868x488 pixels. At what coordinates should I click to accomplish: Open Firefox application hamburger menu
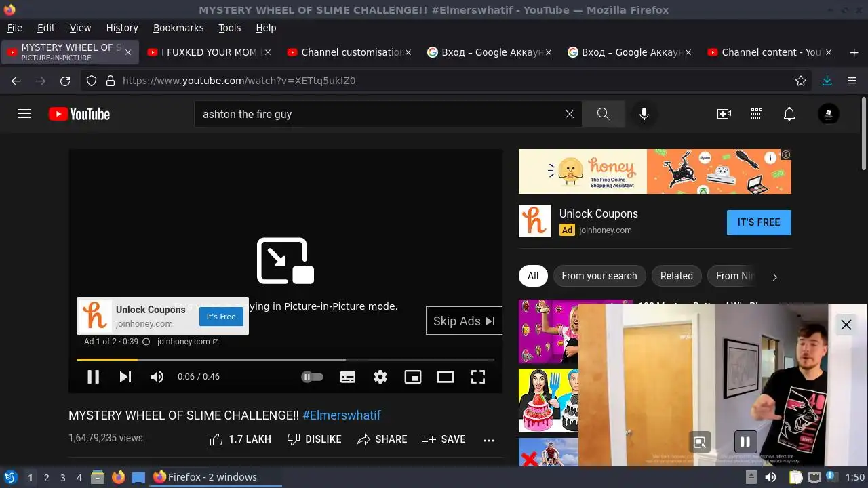(x=852, y=81)
